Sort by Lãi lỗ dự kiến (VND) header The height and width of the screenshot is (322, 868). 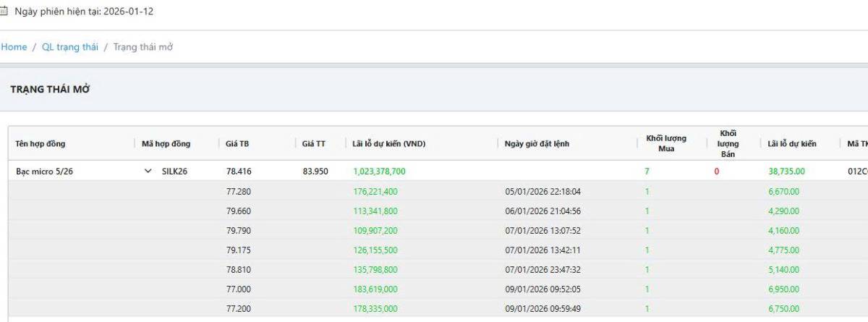point(388,144)
